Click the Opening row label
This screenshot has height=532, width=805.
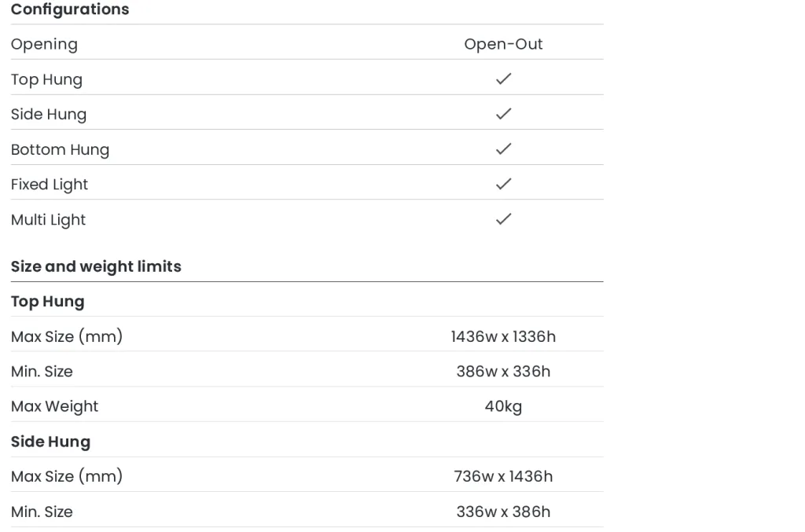(44, 44)
